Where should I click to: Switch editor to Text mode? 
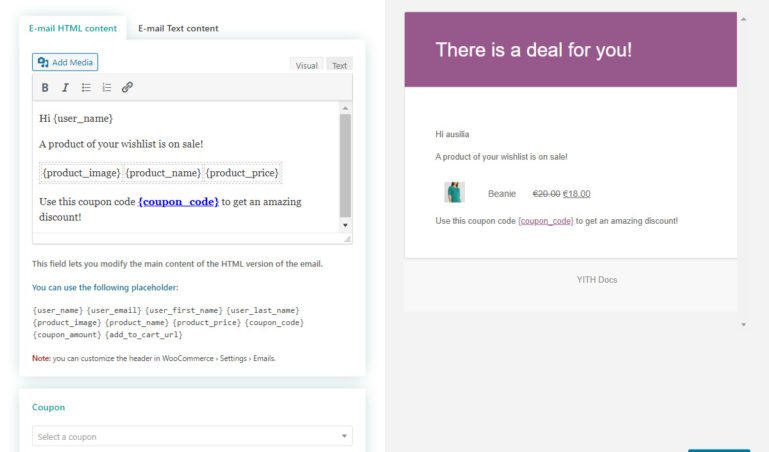[340, 65]
